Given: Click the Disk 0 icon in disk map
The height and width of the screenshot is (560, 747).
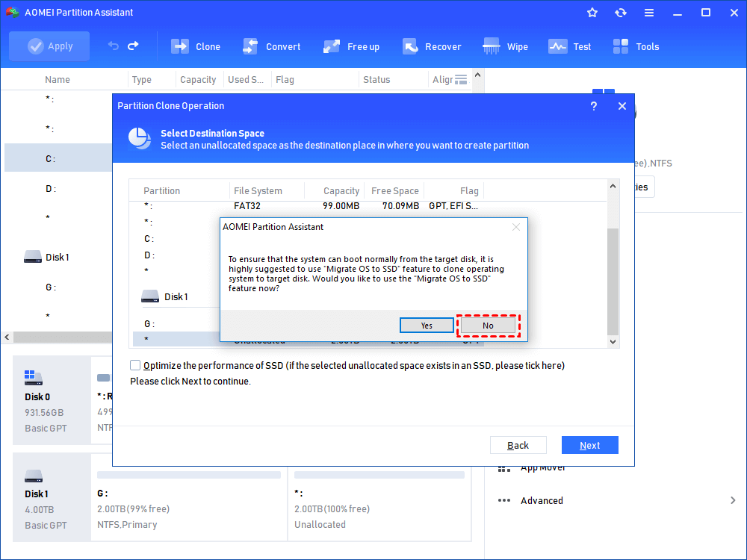Looking at the screenshot, I should pos(34,378).
